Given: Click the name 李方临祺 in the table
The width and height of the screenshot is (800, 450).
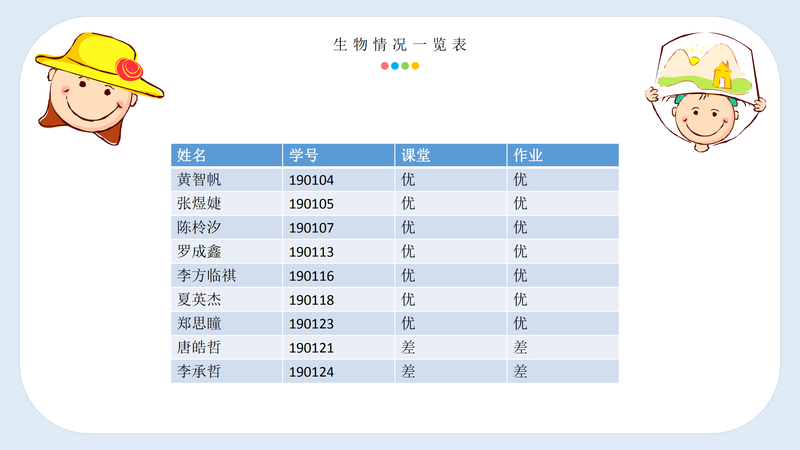Looking at the screenshot, I should [207, 276].
